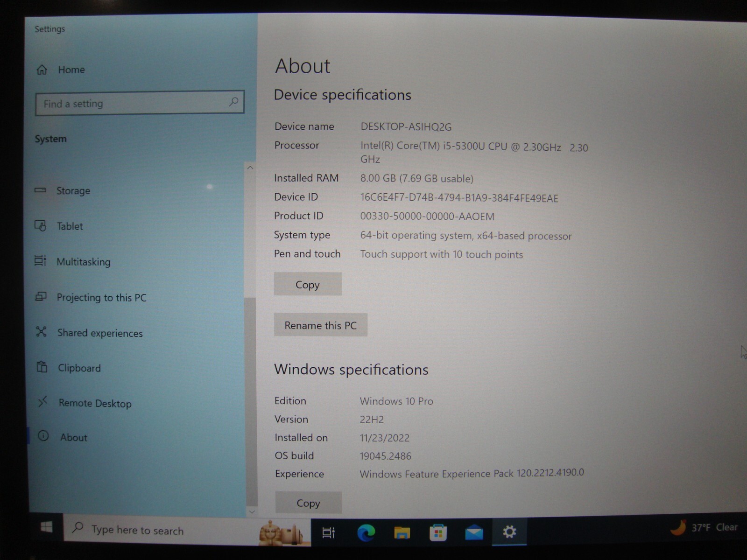Click the Shared experiences icon
The height and width of the screenshot is (560, 747).
(x=41, y=332)
